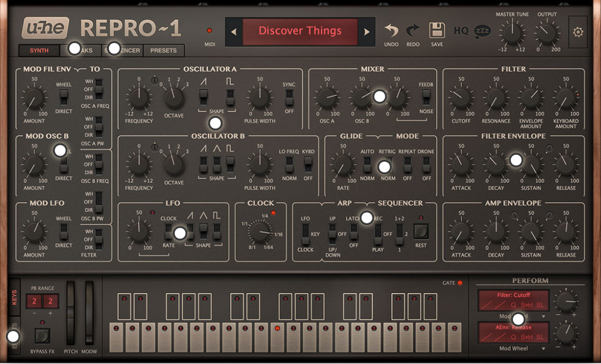Toggle the Glide AUTO switch
Viewport: 601px width, 364px height.
click(367, 164)
